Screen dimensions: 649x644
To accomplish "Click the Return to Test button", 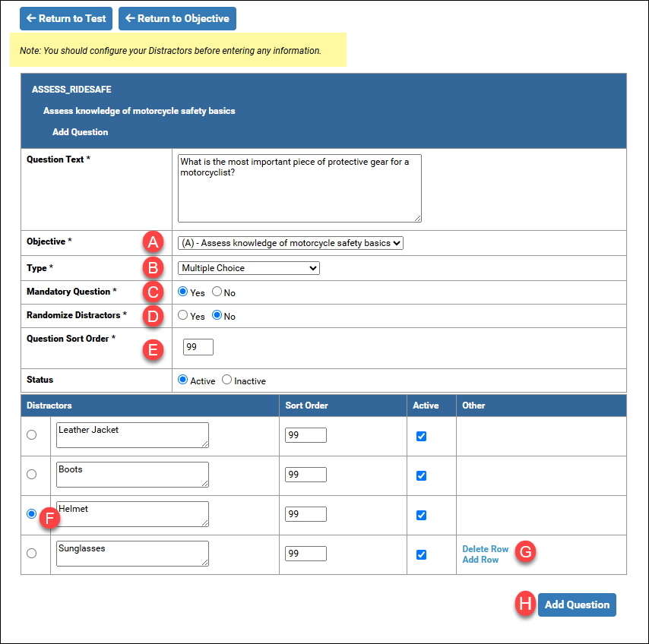I will pyautogui.click(x=66, y=18).
